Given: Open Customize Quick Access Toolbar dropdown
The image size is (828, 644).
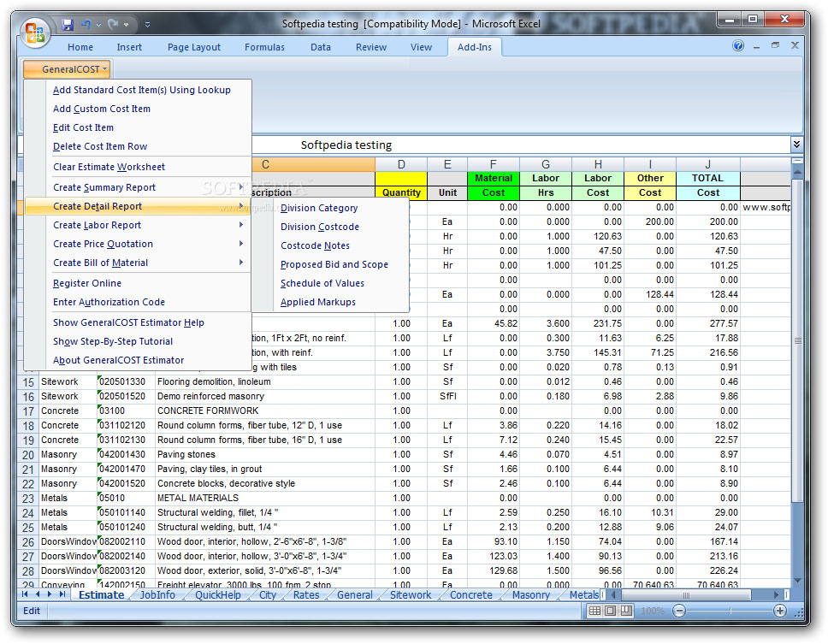Looking at the screenshot, I should coord(148,25).
